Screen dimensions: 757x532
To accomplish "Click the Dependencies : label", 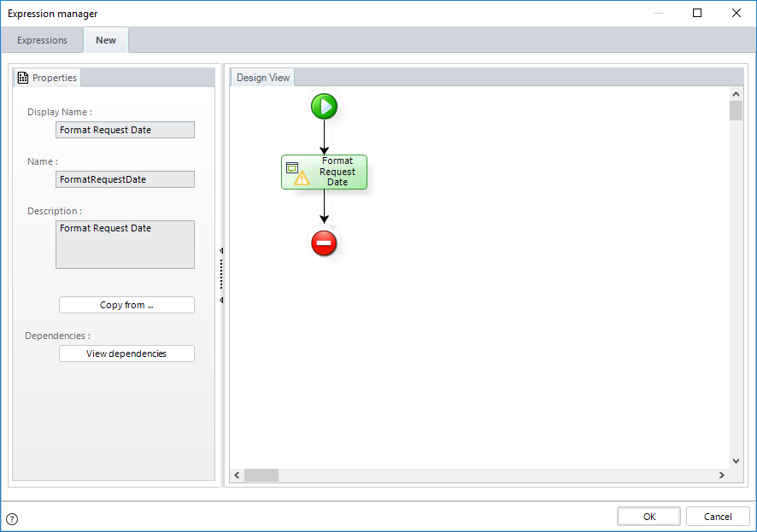I will pos(57,336).
